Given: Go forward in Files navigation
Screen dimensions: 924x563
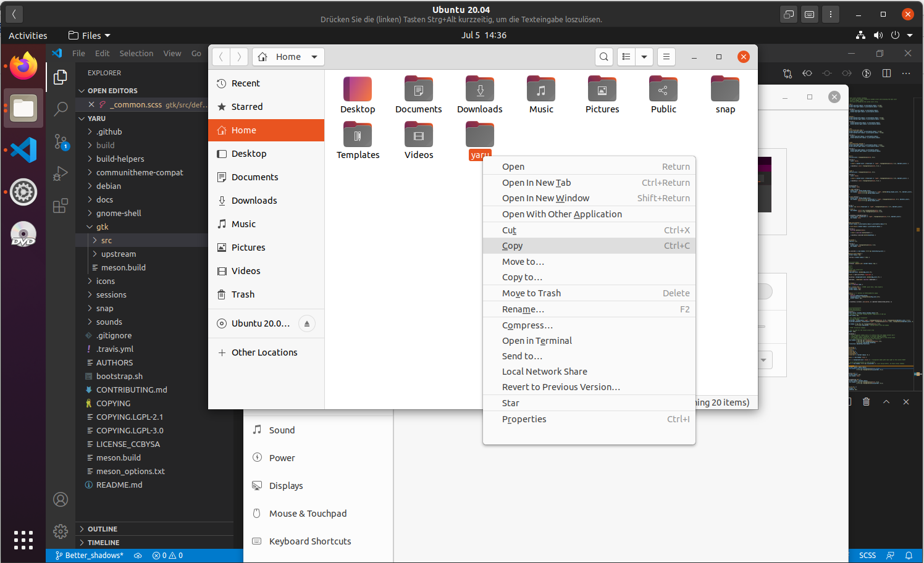Looking at the screenshot, I should (239, 57).
